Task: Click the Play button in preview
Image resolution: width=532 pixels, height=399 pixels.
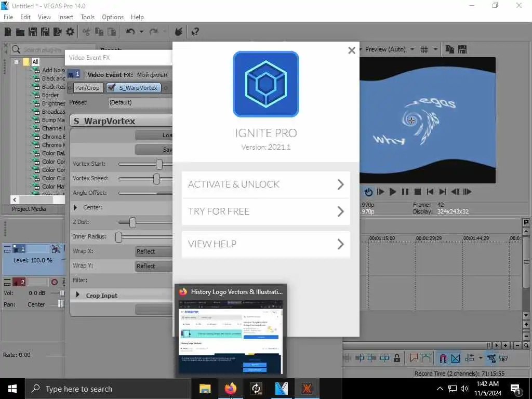Action: click(393, 192)
